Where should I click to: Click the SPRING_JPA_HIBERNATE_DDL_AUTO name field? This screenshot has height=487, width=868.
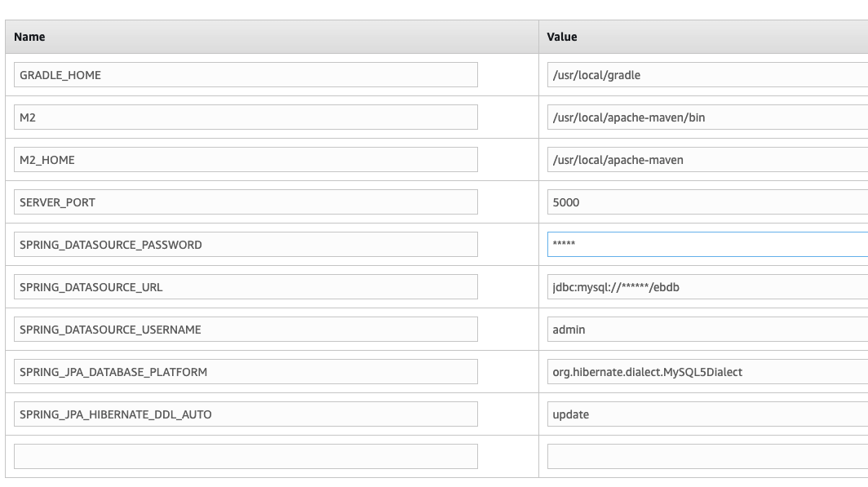click(245, 414)
